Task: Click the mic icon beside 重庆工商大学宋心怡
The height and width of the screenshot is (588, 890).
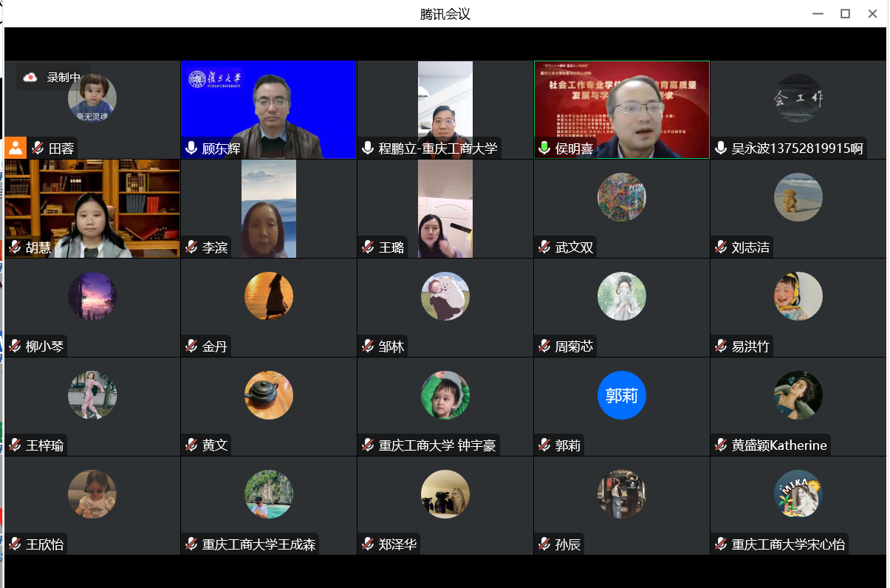Action: [x=720, y=544]
